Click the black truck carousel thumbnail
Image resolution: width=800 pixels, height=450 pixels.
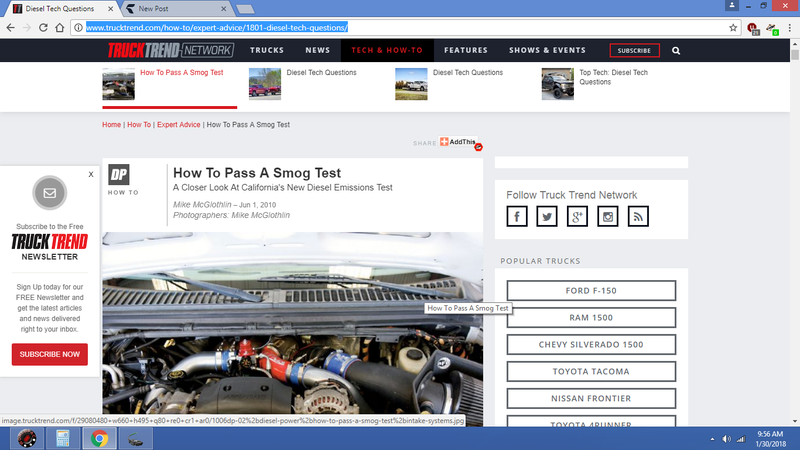tap(558, 84)
